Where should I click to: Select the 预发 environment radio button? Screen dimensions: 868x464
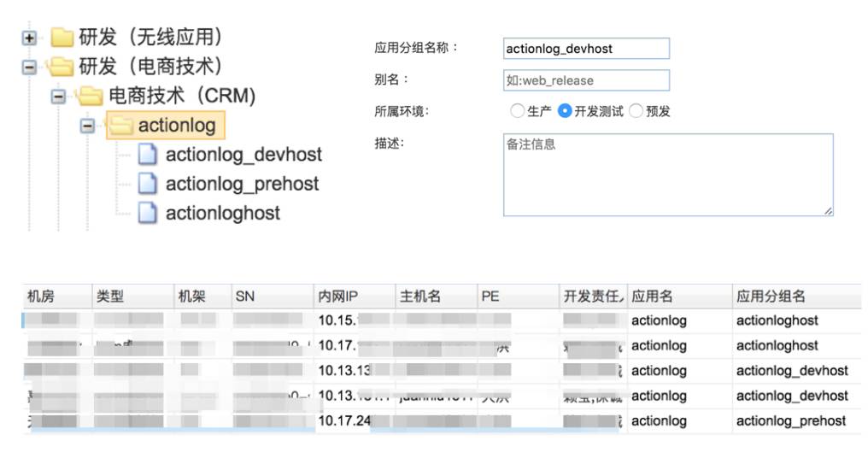[x=636, y=111]
